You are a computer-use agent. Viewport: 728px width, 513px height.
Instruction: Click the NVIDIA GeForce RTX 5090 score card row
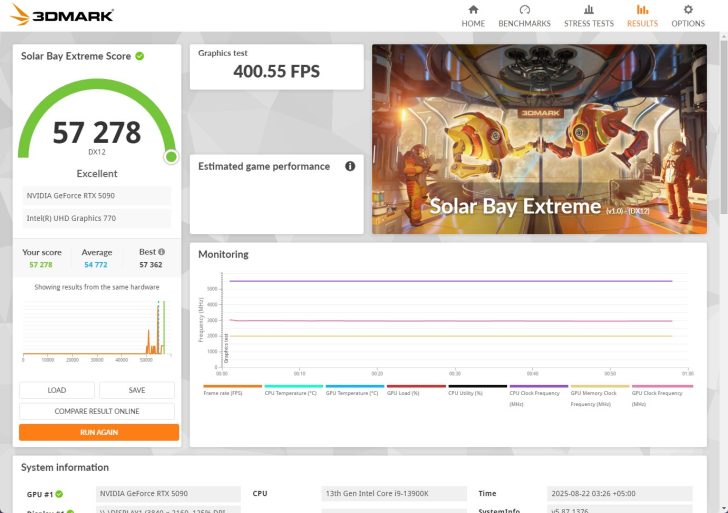(97, 195)
